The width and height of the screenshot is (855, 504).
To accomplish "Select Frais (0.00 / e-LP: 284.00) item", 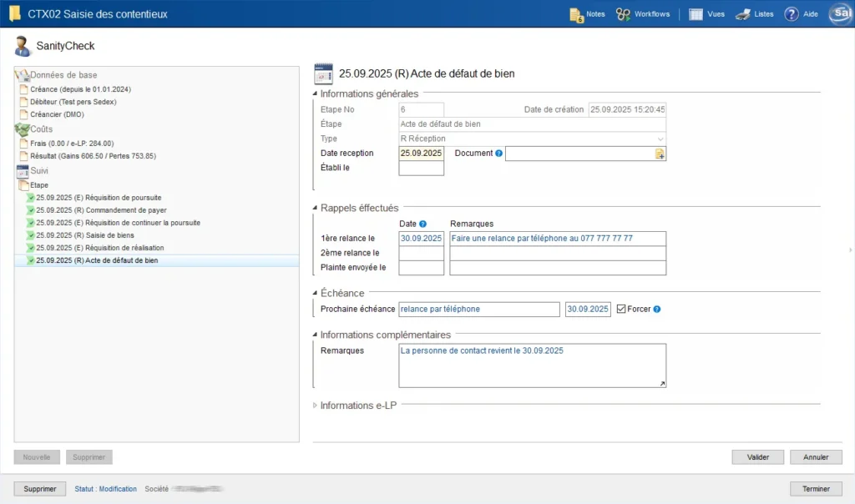I will click(x=72, y=144).
